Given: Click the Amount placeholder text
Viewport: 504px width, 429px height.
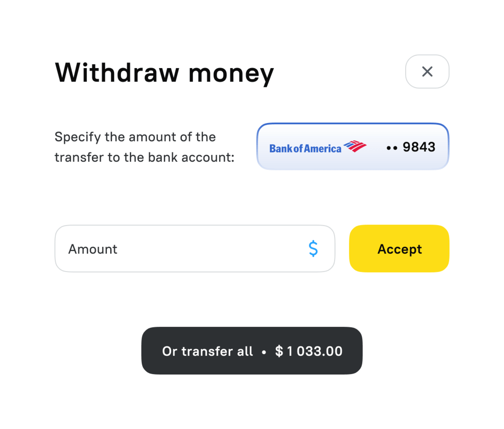Looking at the screenshot, I should tap(93, 249).
